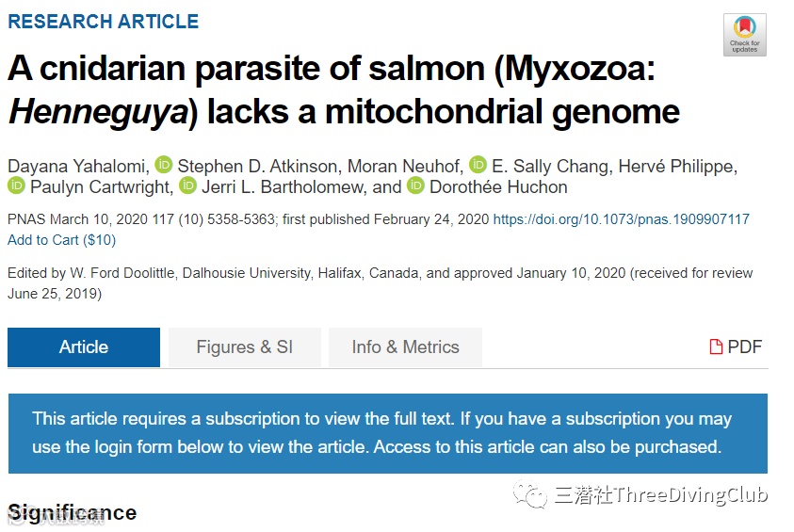This screenshot has height=532, width=794.
Task: Click the Dorothée Huchon author name
Action: [x=498, y=186]
